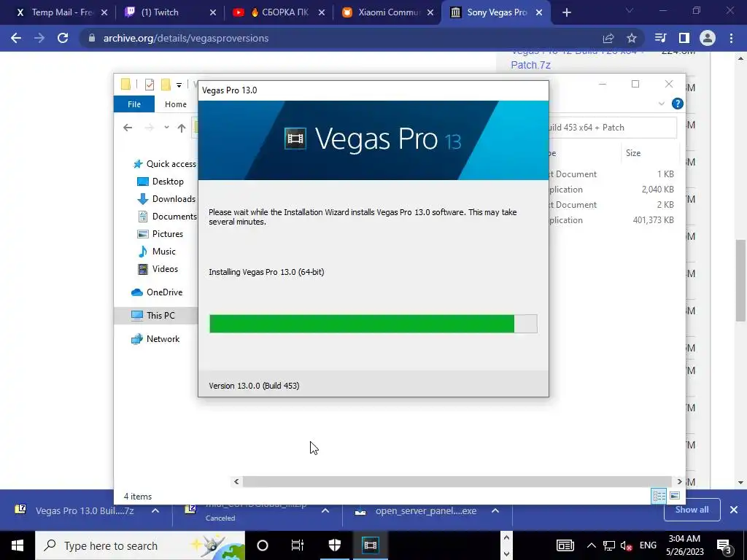Open Documents in navigation pane
747x560 pixels.
point(167,216)
